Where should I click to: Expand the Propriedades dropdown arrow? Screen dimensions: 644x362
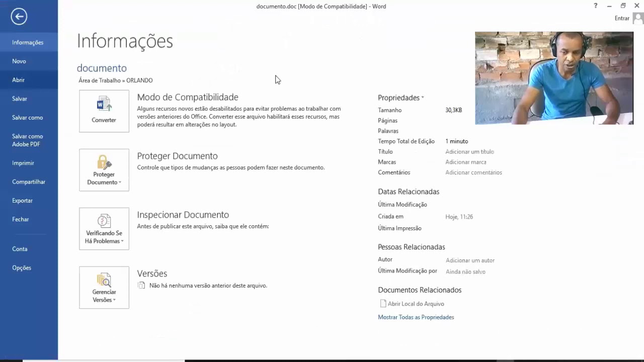(423, 98)
